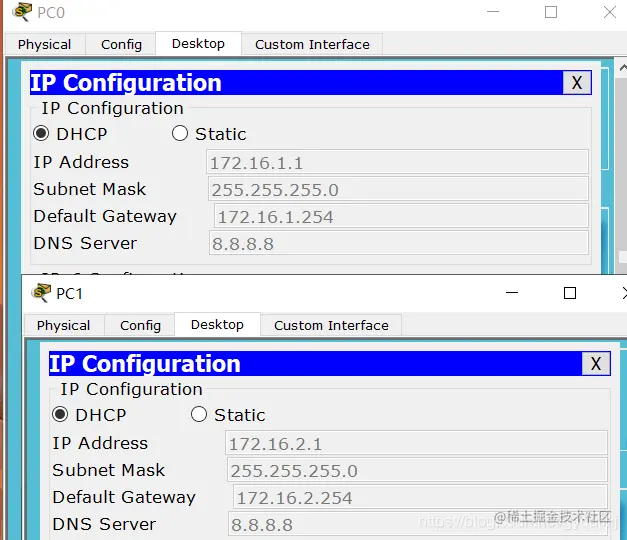Image resolution: width=627 pixels, height=540 pixels.
Task: Click the IP Address label in PC0
Action: pyautogui.click(x=81, y=162)
